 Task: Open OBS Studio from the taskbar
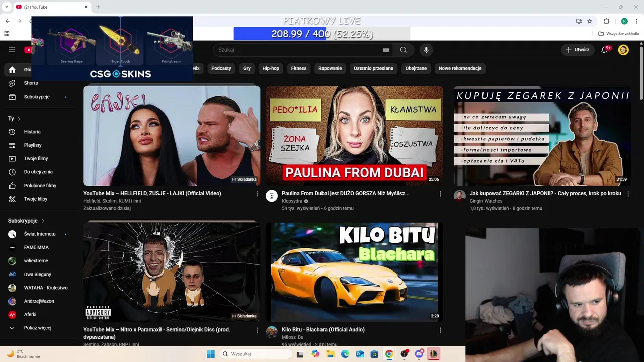point(404,354)
